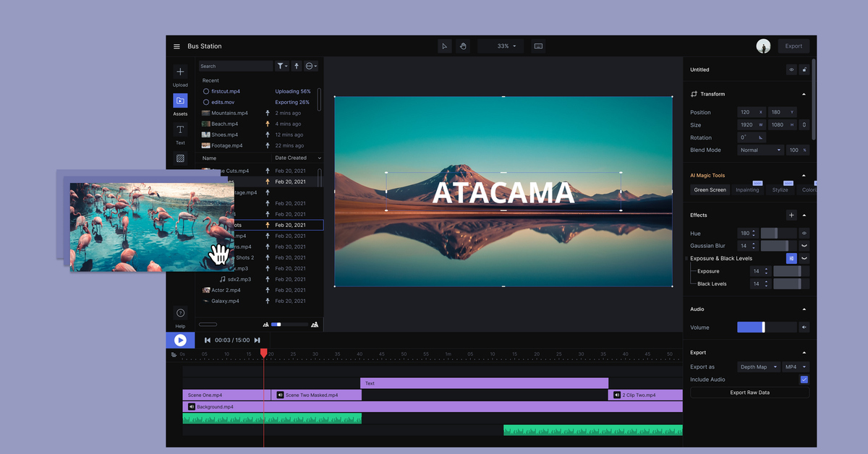This screenshot has width=868, height=454.
Task: Open the Export as Depth Map dropdown
Action: click(x=758, y=367)
